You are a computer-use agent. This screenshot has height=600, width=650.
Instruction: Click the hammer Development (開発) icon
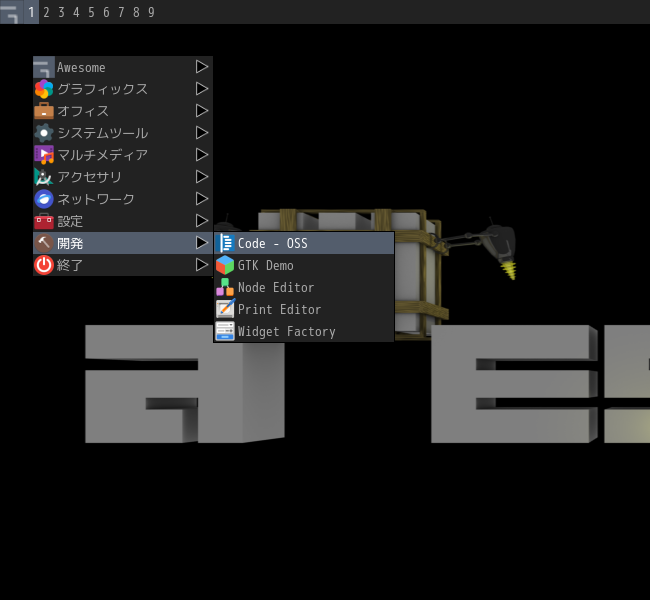pyautogui.click(x=44, y=243)
